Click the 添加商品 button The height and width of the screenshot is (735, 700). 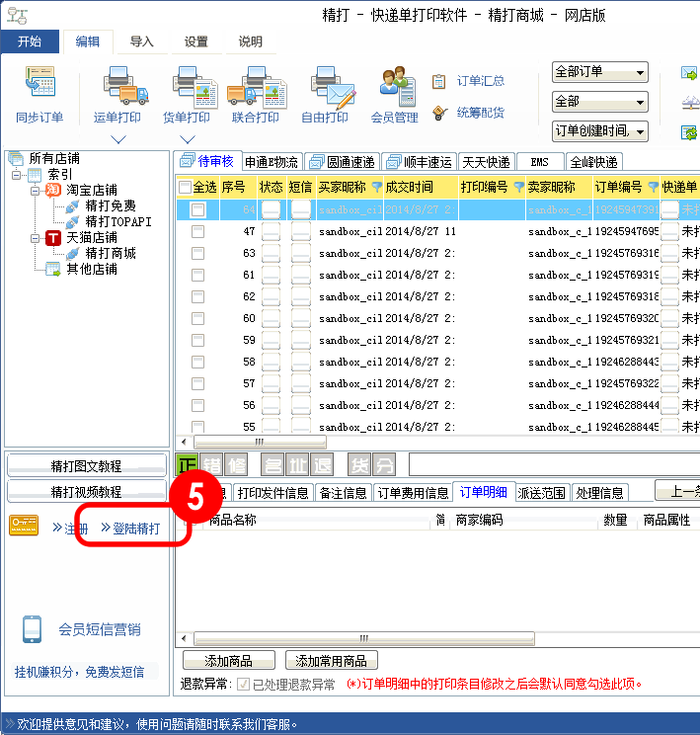[229, 661]
